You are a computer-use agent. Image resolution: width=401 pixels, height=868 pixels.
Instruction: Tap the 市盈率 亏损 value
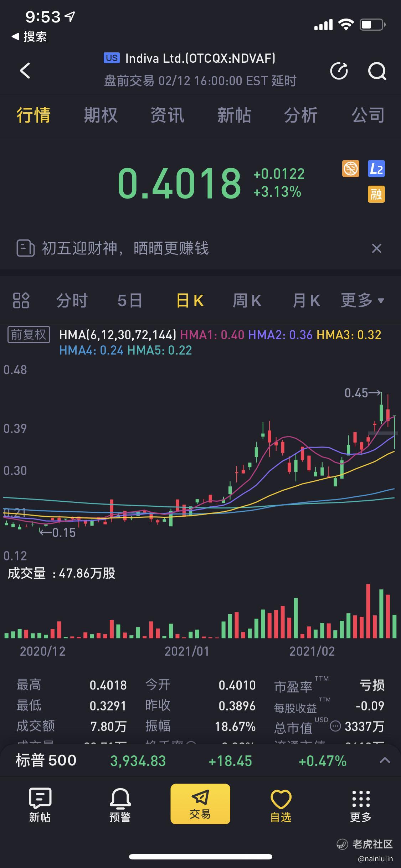tap(372, 685)
